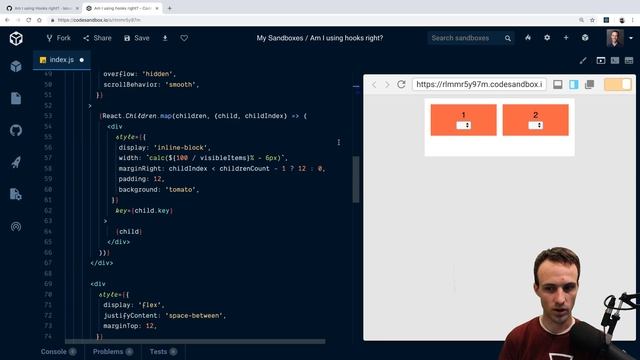Click 'tomato' background value on line 60
Image resolution: width=640 pixels, height=360 pixels.
click(180, 189)
